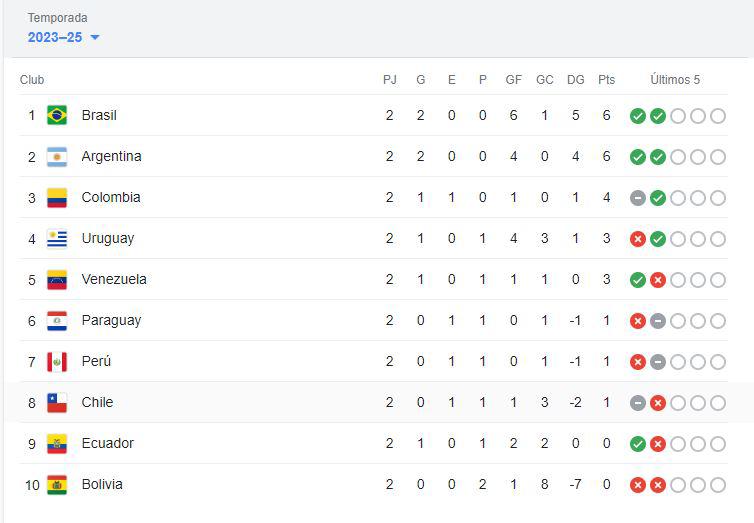
Task: Click Brasil's first green win indicator
Action: [x=638, y=116]
